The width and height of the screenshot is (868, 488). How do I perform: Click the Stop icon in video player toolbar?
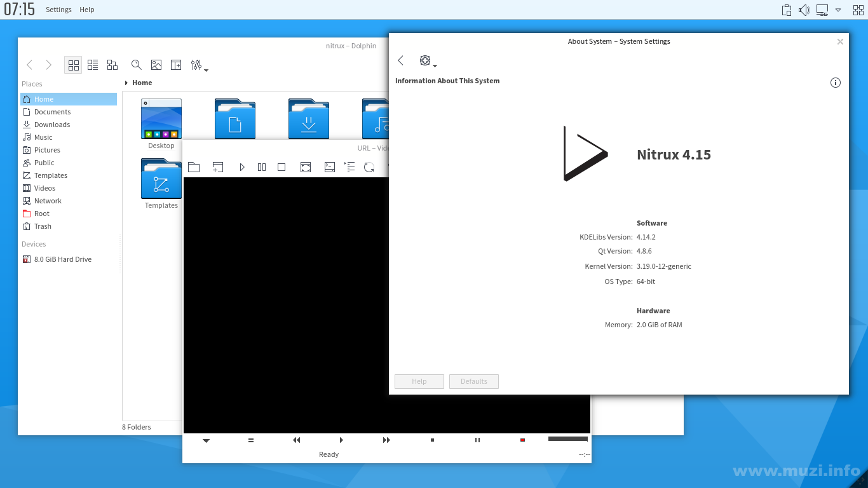(281, 167)
